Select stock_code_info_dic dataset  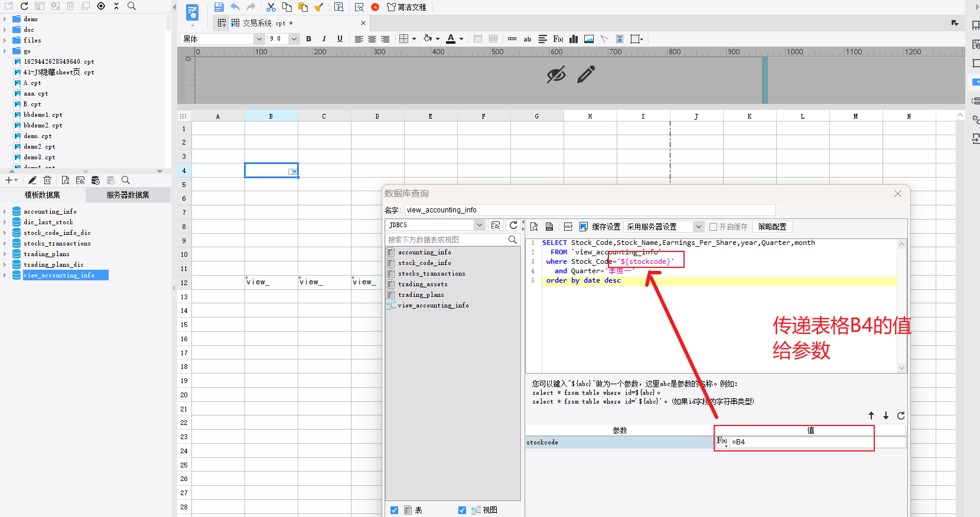[57, 233]
